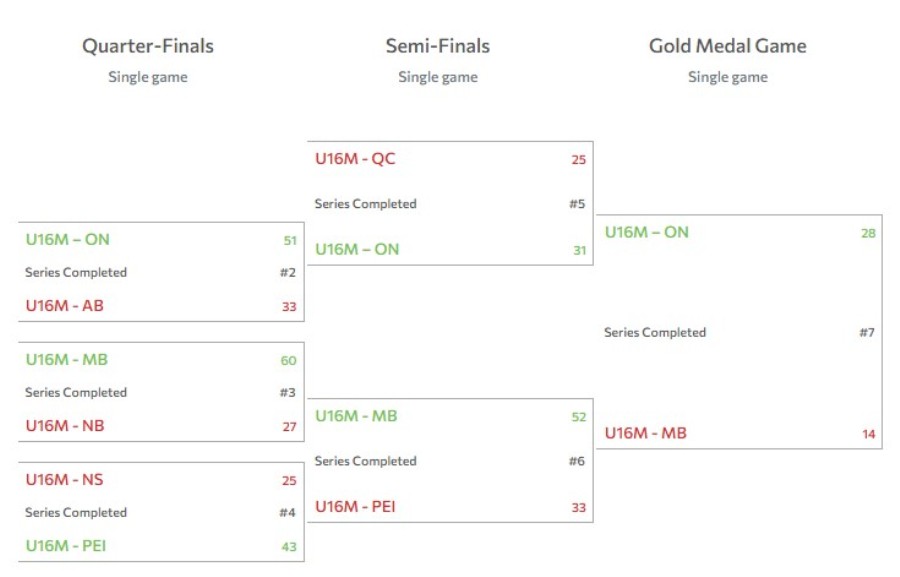Click the Gold Medal Game heading
The height and width of the screenshot is (577, 900).
(x=728, y=46)
